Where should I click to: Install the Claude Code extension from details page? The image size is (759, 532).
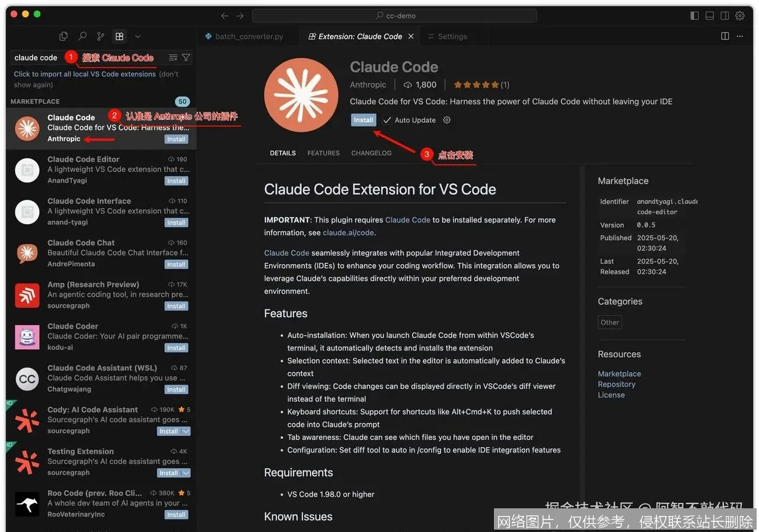(363, 120)
